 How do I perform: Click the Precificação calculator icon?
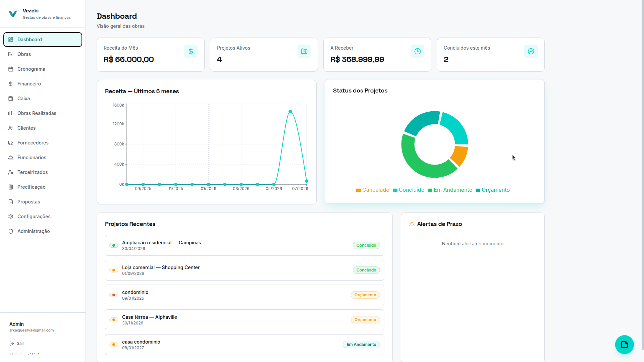point(11,187)
